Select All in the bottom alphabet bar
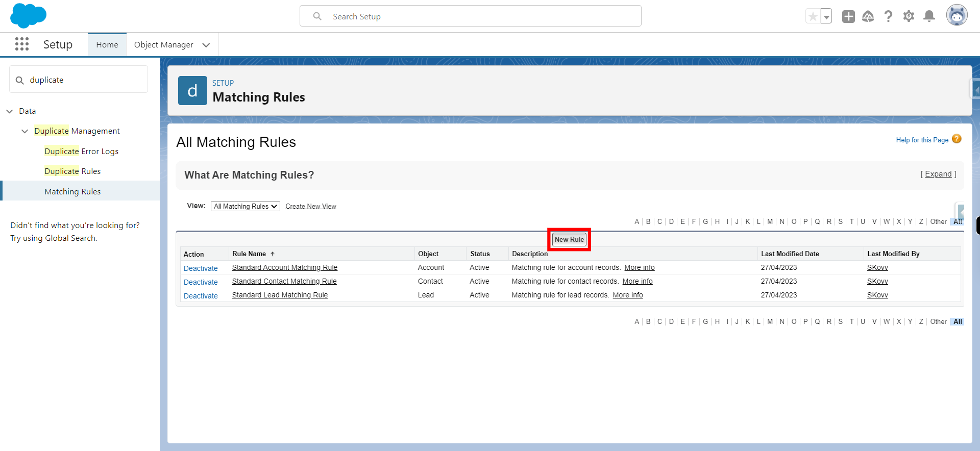 [958, 321]
